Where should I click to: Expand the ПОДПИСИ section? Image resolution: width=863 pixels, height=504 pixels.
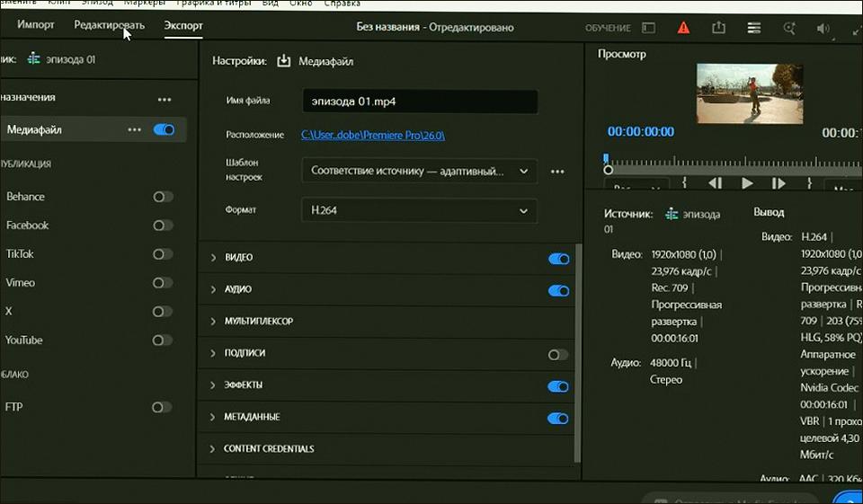pyautogui.click(x=213, y=353)
